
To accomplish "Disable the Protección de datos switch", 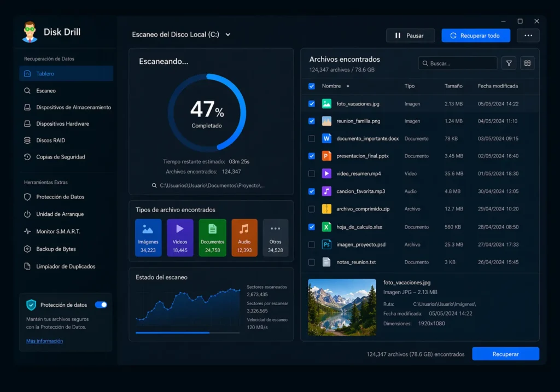I will point(101,305).
